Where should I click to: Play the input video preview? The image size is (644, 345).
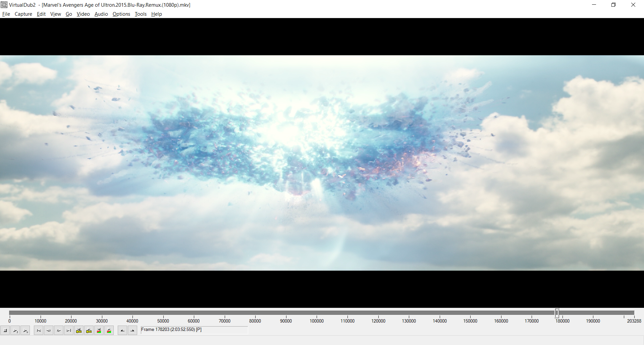click(15, 331)
